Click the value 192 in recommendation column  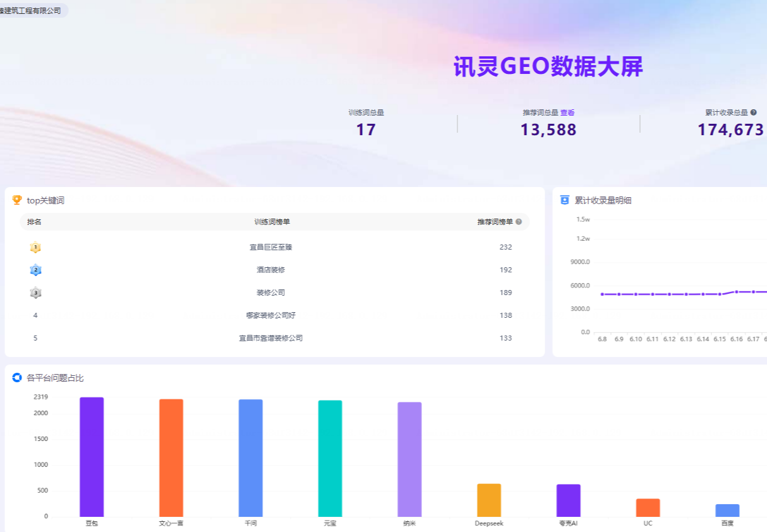click(505, 270)
